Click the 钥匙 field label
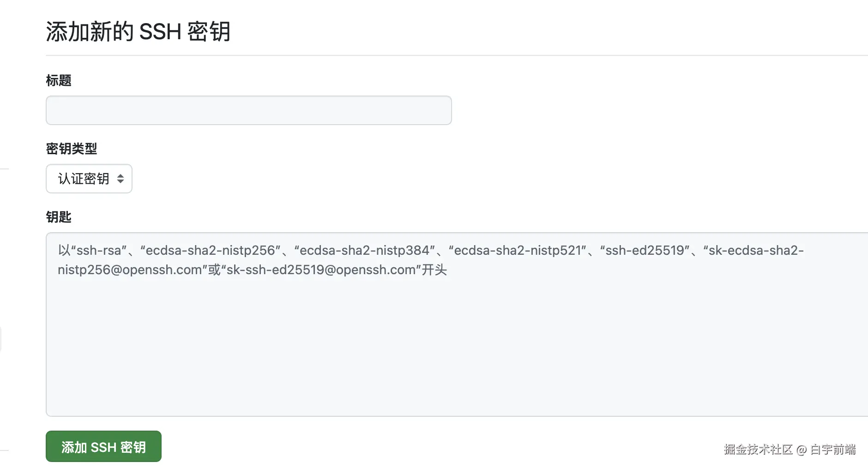 [x=59, y=217]
